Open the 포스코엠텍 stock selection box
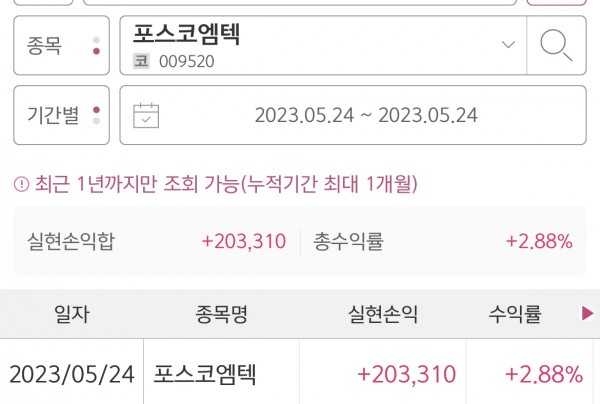600x404 pixels. [320, 45]
